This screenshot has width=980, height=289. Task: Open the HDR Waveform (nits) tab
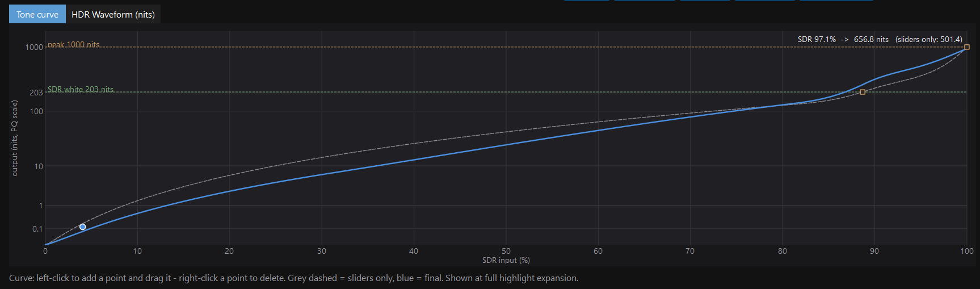[113, 14]
